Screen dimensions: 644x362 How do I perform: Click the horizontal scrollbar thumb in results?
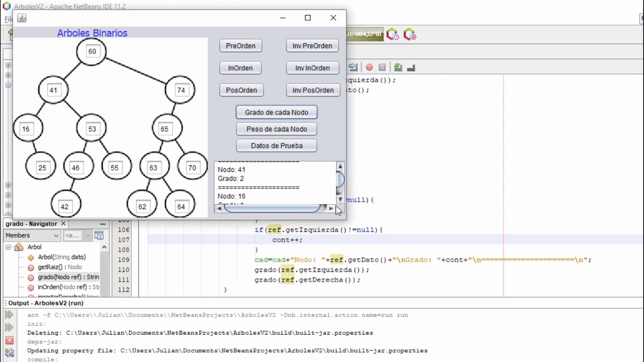[x=272, y=208]
